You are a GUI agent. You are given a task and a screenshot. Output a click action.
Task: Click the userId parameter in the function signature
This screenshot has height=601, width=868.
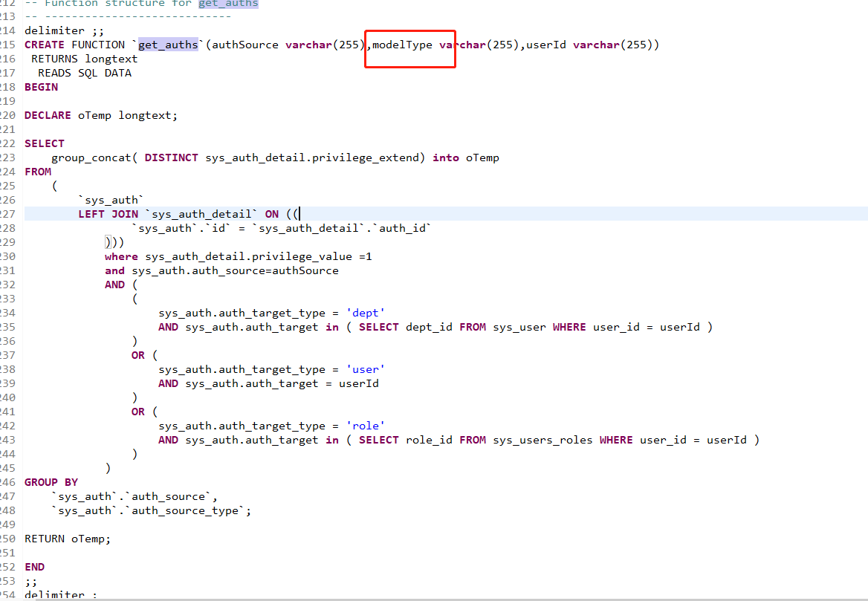point(545,45)
